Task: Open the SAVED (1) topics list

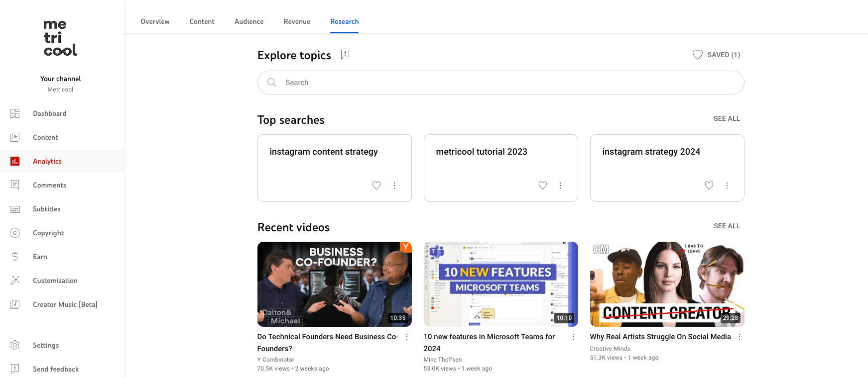Action: tap(717, 55)
